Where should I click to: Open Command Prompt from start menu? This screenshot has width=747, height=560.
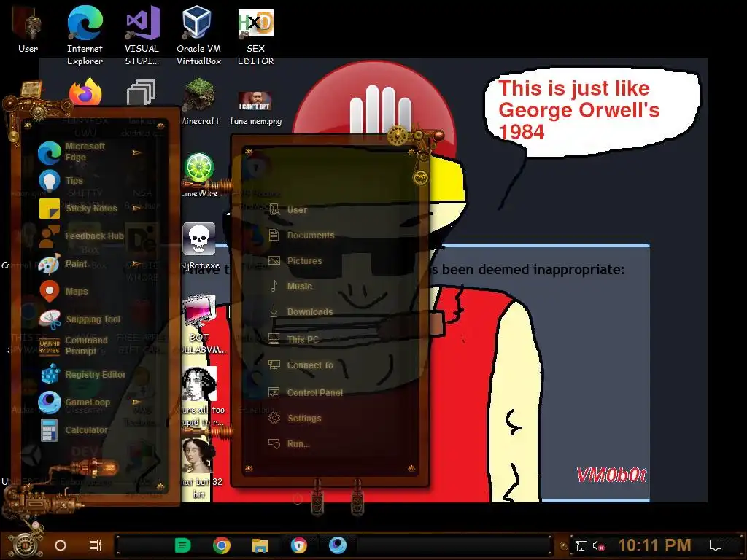pos(73,346)
